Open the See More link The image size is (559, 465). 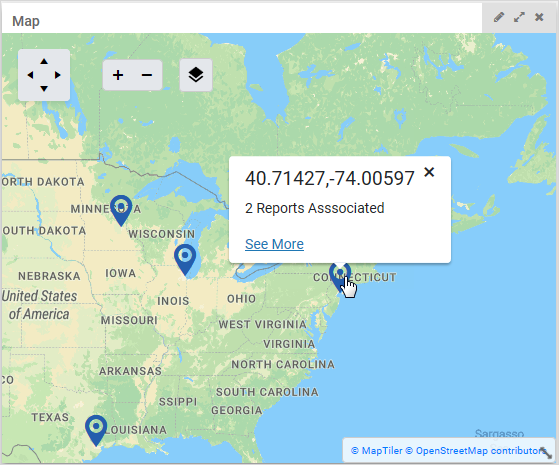pyautogui.click(x=274, y=244)
